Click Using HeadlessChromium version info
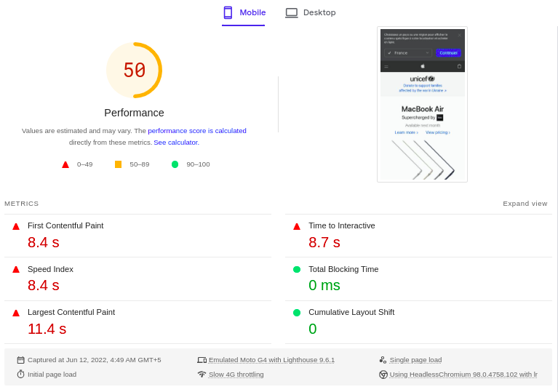558x392 pixels. click(463, 375)
